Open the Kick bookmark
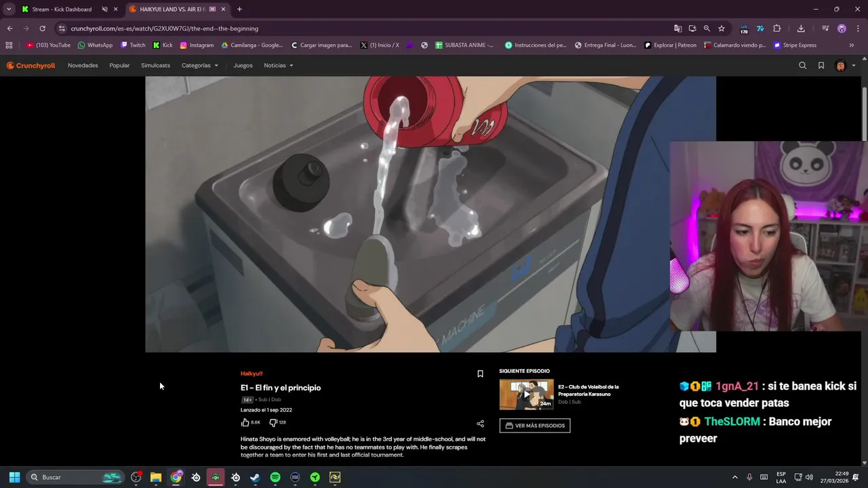This screenshot has width=868, height=488. (163, 45)
